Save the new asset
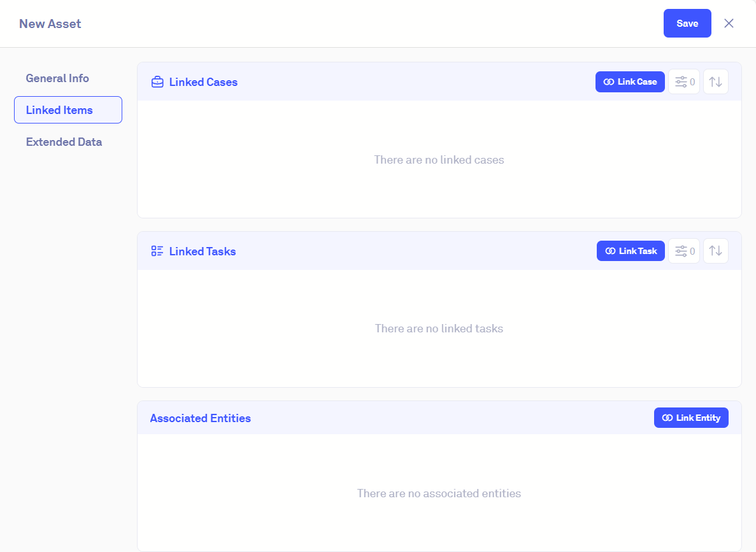This screenshot has height=552, width=756. pyautogui.click(x=687, y=24)
